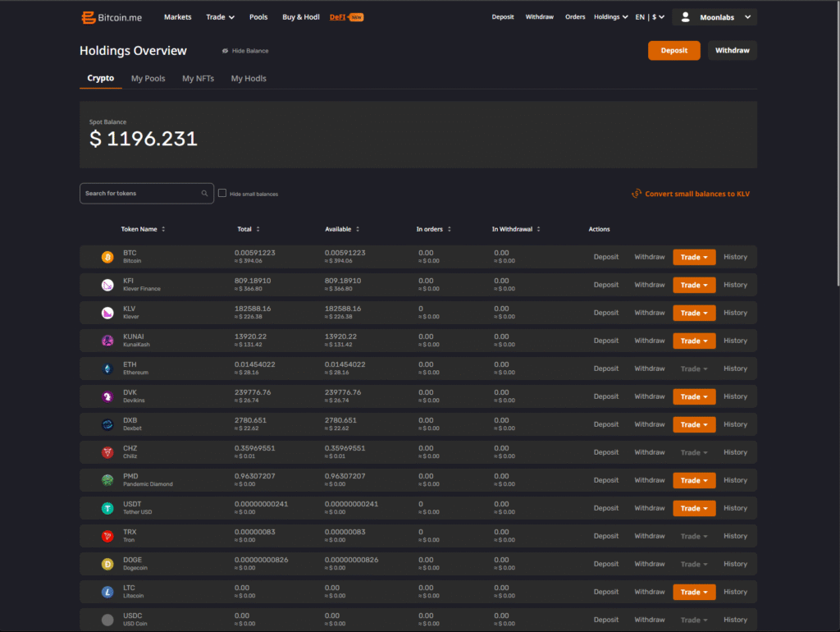Screen dimensions: 840x632
Task: Click the search magnifier icon
Action: 204,194
